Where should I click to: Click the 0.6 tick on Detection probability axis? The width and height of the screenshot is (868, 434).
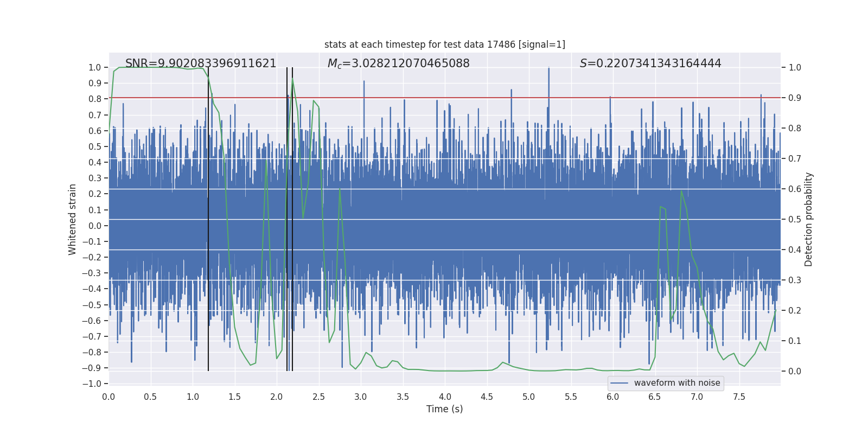pos(795,189)
